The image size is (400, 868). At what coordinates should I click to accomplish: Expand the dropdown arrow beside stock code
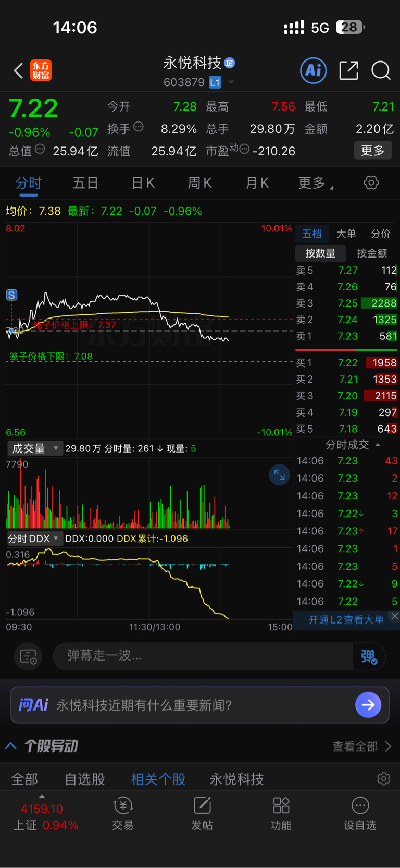[231, 82]
